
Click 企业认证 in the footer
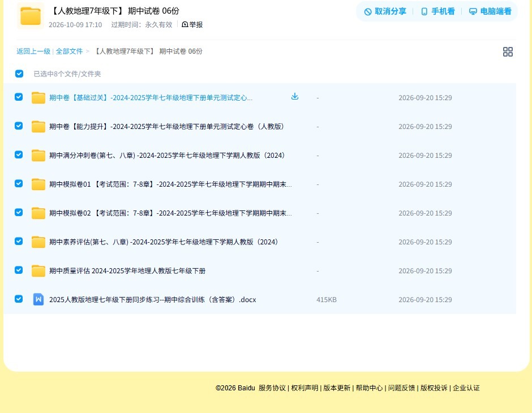click(466, 388)
